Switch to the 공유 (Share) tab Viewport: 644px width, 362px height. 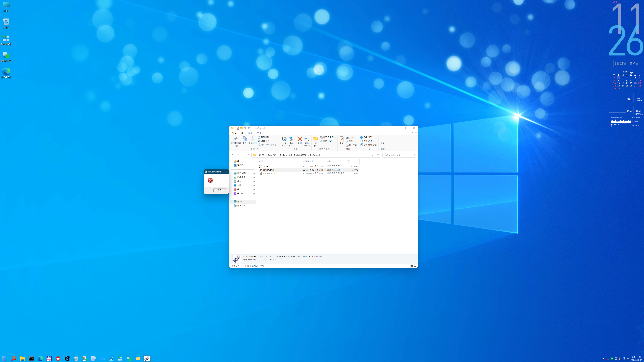click(x=250, y=133)
